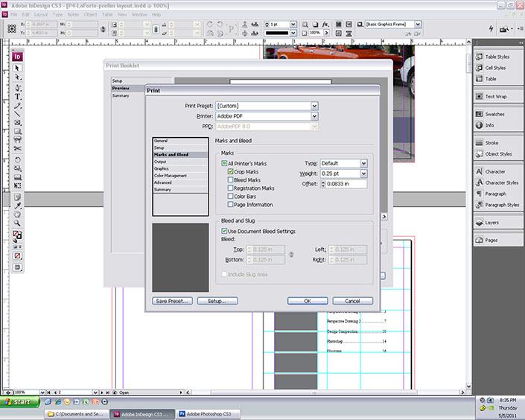This screenshot has height=420, width=525.
Task: Open the marks Weight dropdown
Action: [363, 174]
